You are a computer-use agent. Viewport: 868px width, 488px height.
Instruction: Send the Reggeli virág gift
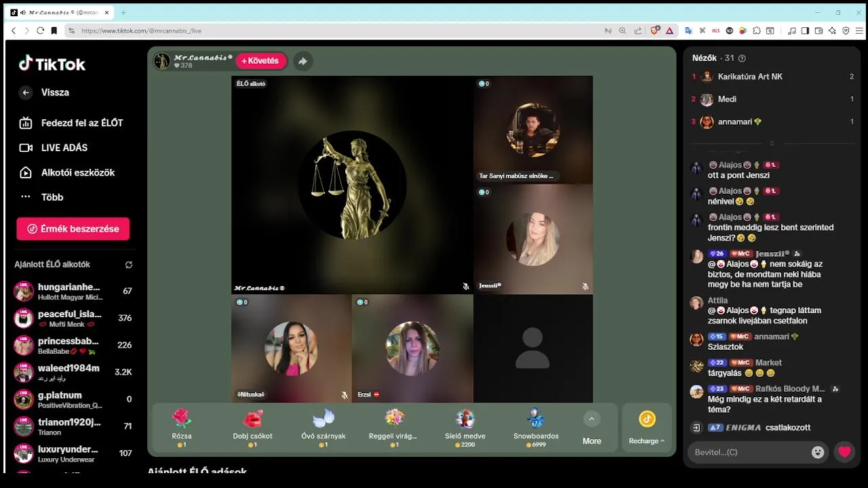pyautogui.click(x=393, y=428)
